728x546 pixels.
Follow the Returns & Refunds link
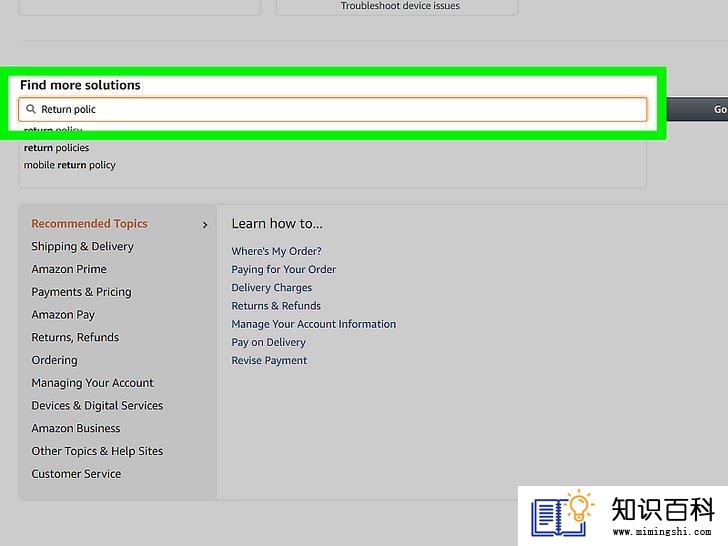276,306
